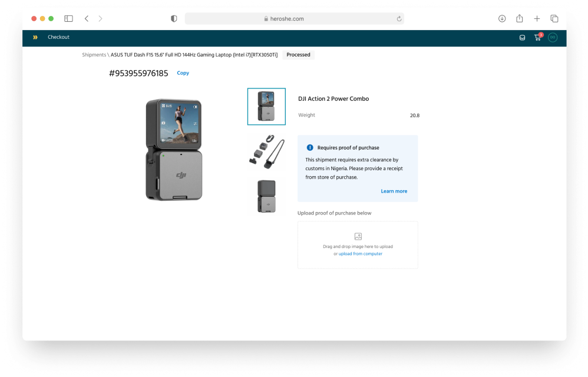
Task: Go forward to the next page
Action: tap(100, 18)
